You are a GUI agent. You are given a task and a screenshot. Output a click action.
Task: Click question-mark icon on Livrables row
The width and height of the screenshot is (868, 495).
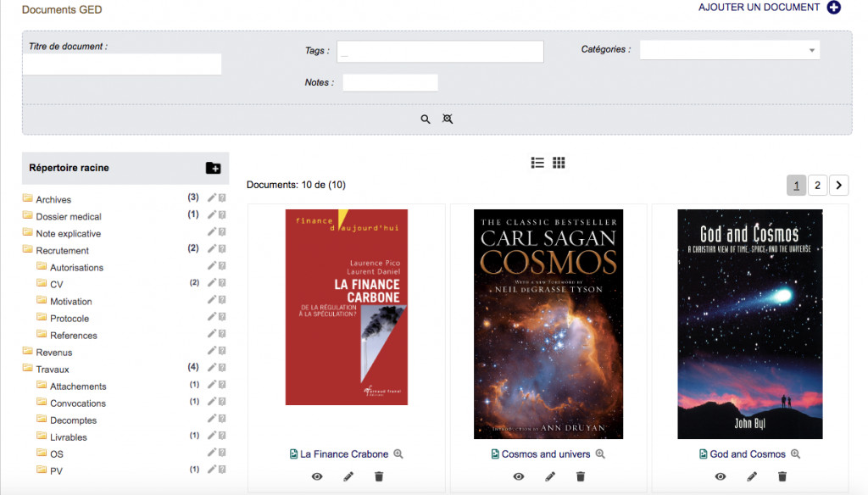(x=222, y=435)
